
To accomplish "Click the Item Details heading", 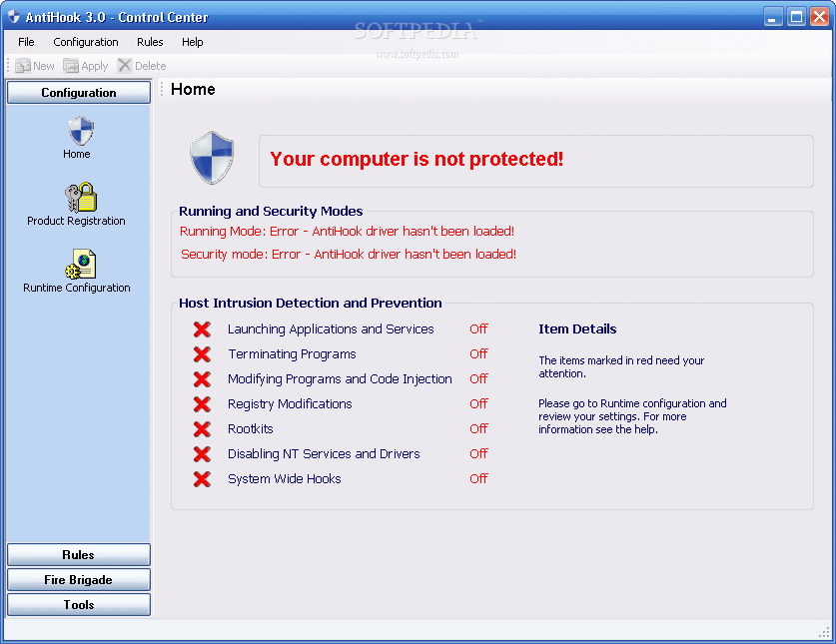I will click(x=577, y=328).
